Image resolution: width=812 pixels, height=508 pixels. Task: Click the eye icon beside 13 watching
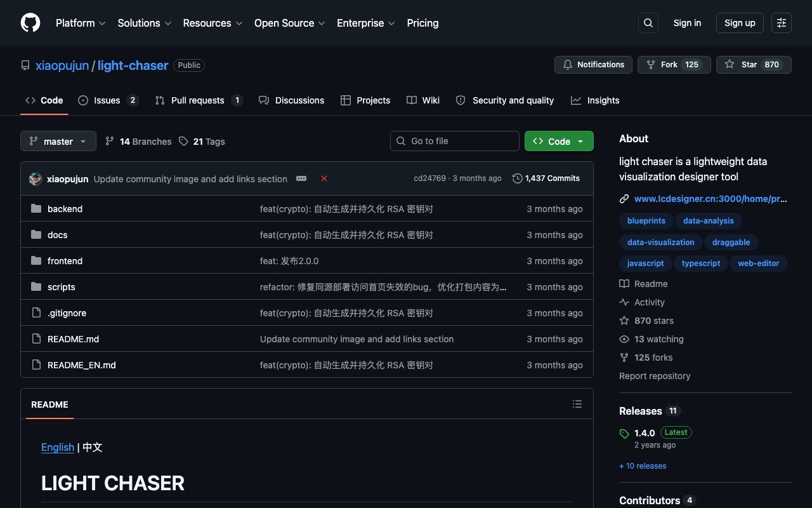coord(624,339)
